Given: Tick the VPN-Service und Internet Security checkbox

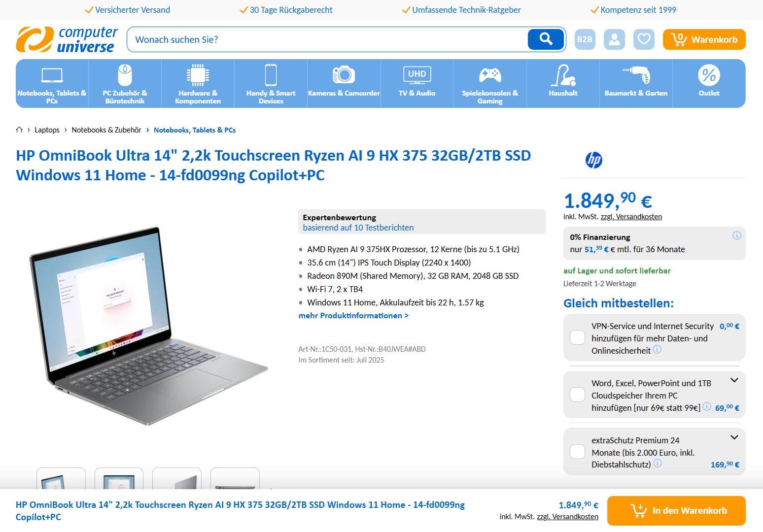Looking at the screenshot, I should (x=577, y=337).
